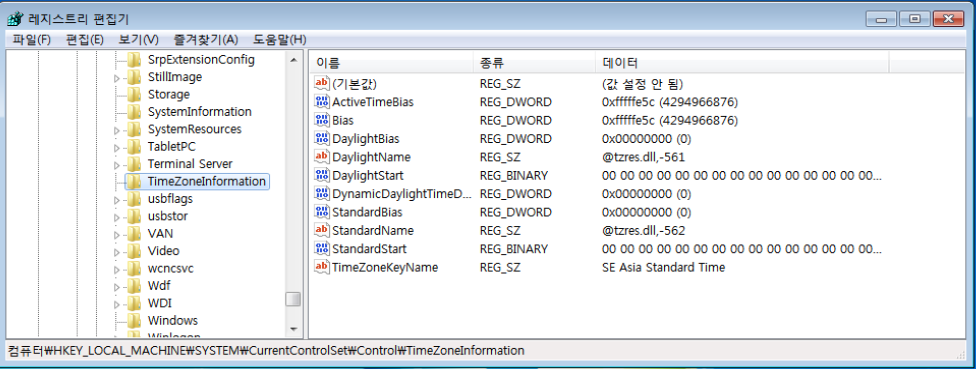The image size is (976, 369).
Task: Click the registry path in status bar
Action: click(266, 350)
